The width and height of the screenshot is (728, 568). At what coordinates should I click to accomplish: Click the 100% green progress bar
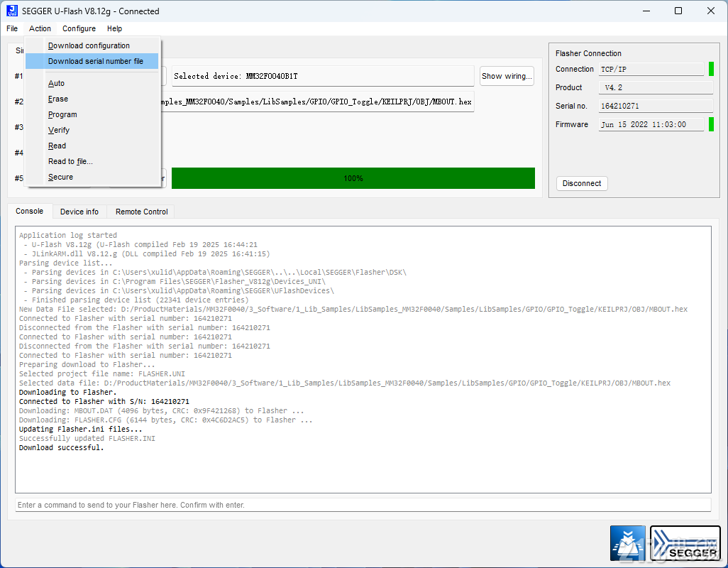pyautogui.click(x=353, y=178)
